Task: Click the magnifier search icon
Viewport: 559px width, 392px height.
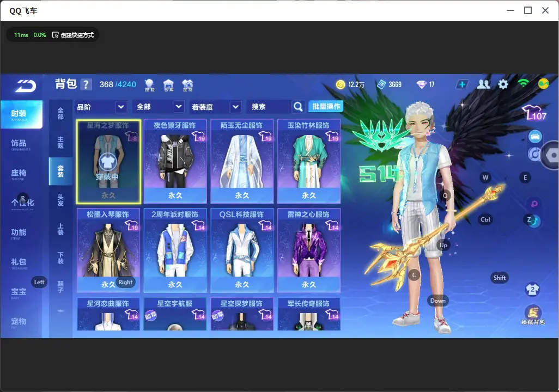Action: pyautogui.click(x=298, y=107)
